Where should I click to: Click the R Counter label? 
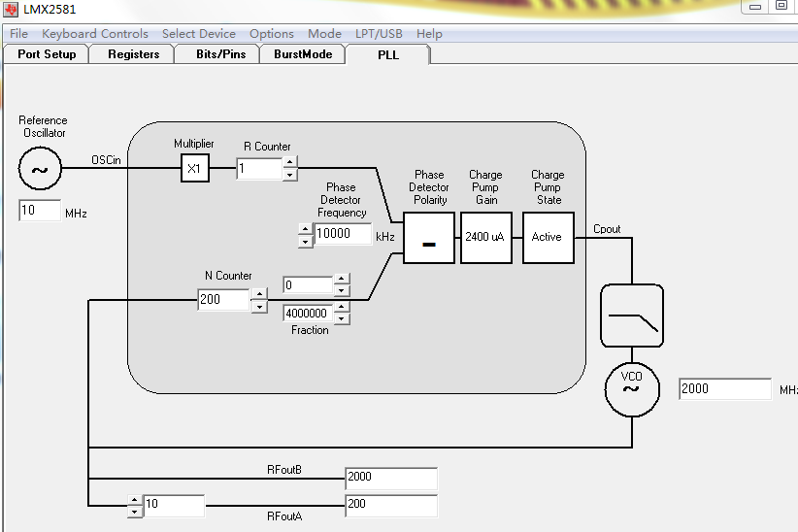(267, 147)
